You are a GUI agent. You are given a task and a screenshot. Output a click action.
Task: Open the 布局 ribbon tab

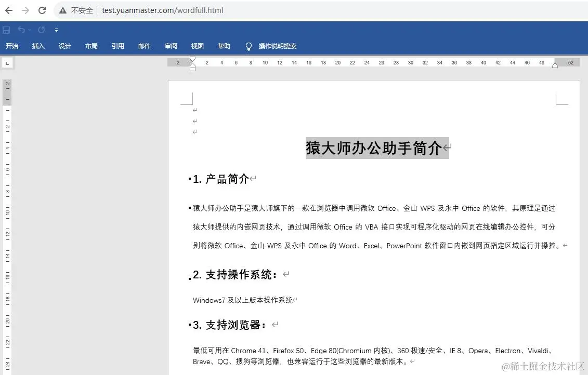coord(91,46)
